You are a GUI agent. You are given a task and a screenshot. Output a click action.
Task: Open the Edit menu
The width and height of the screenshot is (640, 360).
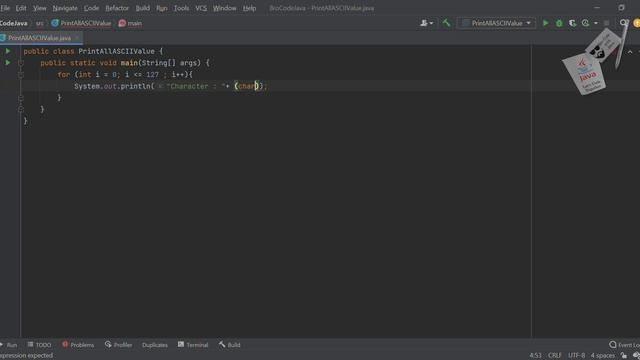[21, 8]
